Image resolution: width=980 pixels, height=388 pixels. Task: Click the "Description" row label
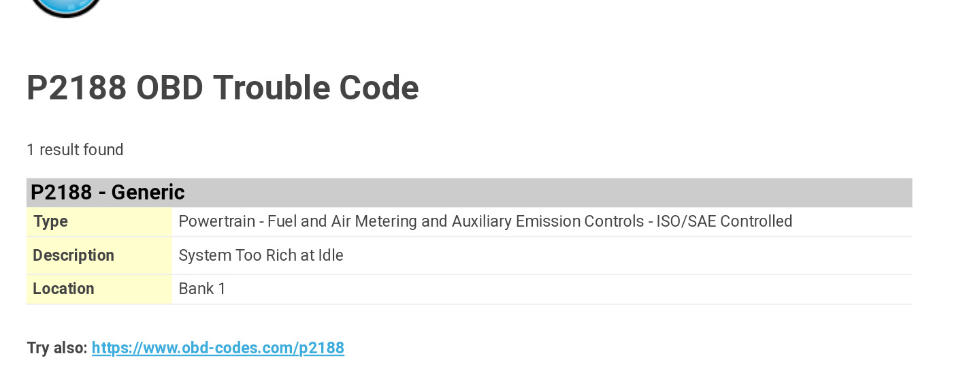point(73,255)
